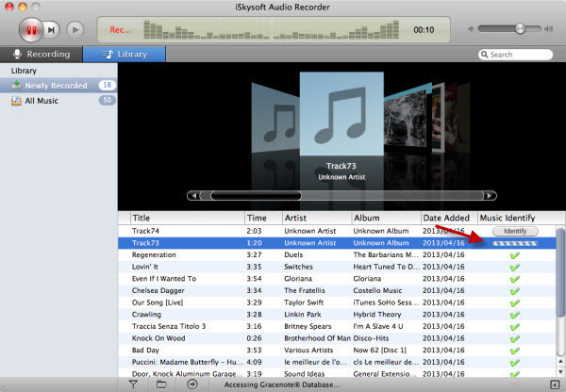This screenshot has width=566, height=392.
Task: Click cover flow right scroll arrow
Action: click(490, 195)
